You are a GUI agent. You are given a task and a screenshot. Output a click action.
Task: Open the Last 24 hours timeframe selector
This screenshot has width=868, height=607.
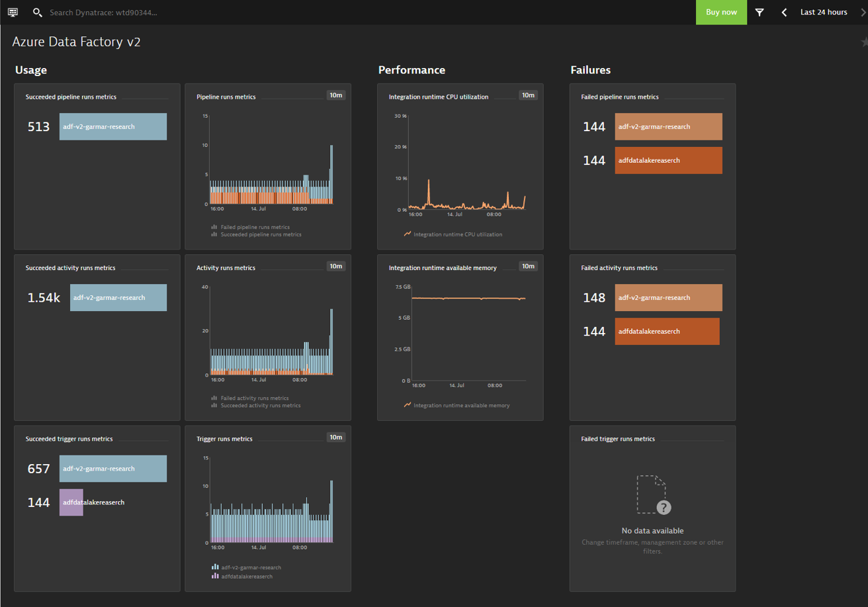click(x=824, y=12)
